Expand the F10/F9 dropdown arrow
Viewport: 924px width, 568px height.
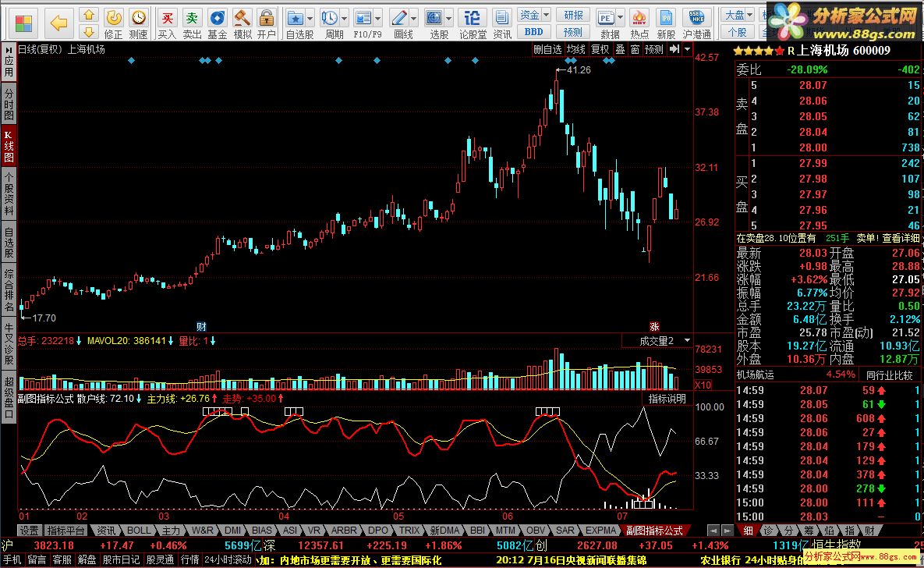click(378, 19)
